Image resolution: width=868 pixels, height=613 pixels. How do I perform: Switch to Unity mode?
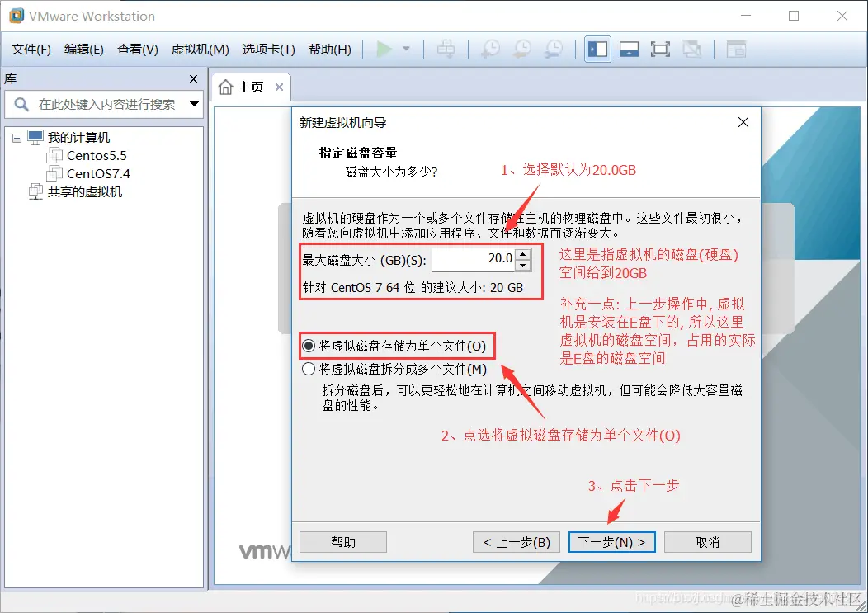[x=691, y=49]
